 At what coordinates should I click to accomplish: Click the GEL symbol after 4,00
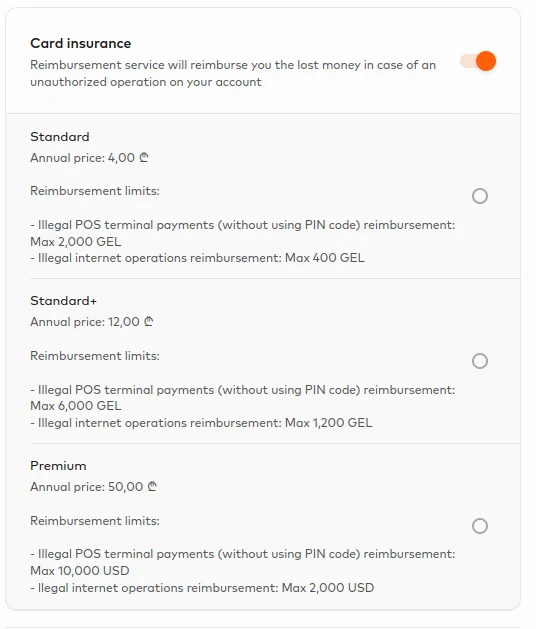[144, 158]
